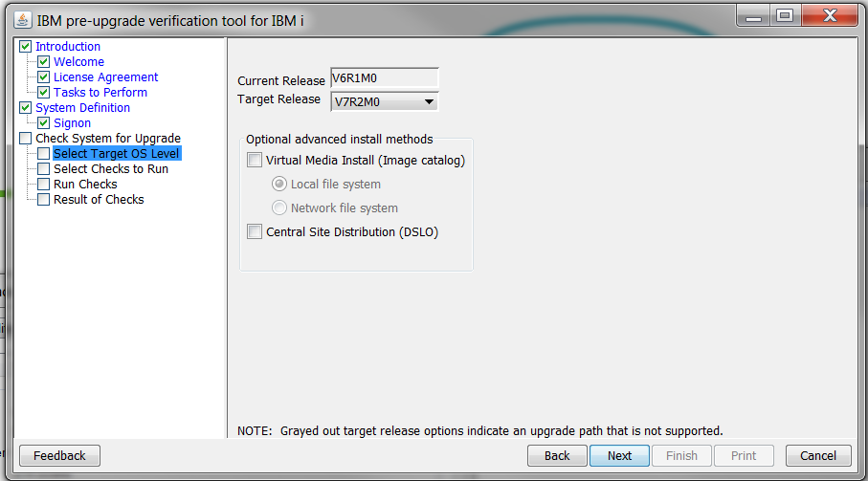868x481 pixels.
Task: Select the Network file system radio option
Action: 279,208
